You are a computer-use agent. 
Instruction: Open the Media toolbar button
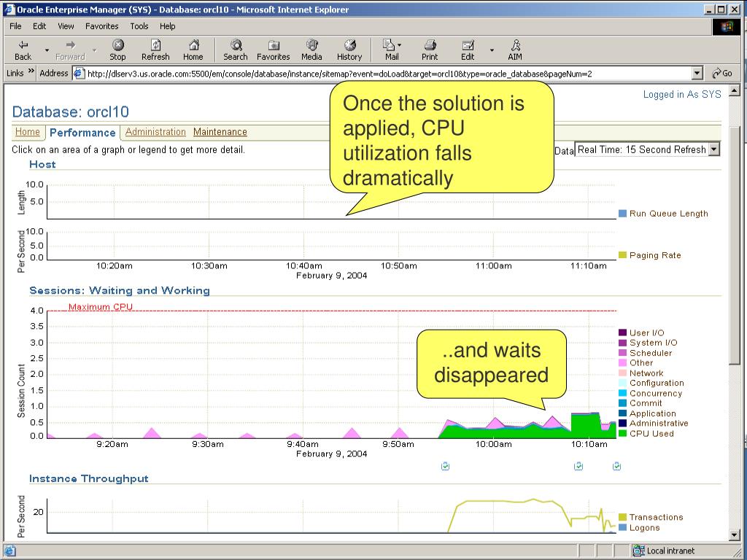tap(311, 50)
